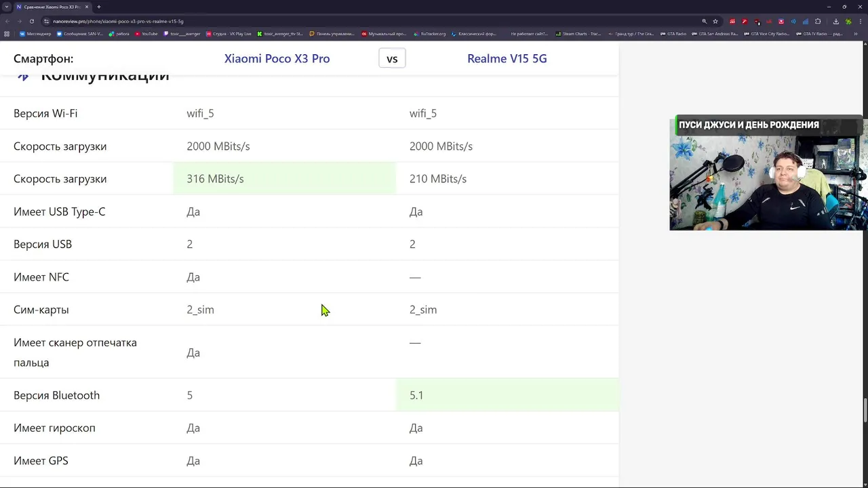
Task: Click the vs button between phones
Action: (392, 58)
